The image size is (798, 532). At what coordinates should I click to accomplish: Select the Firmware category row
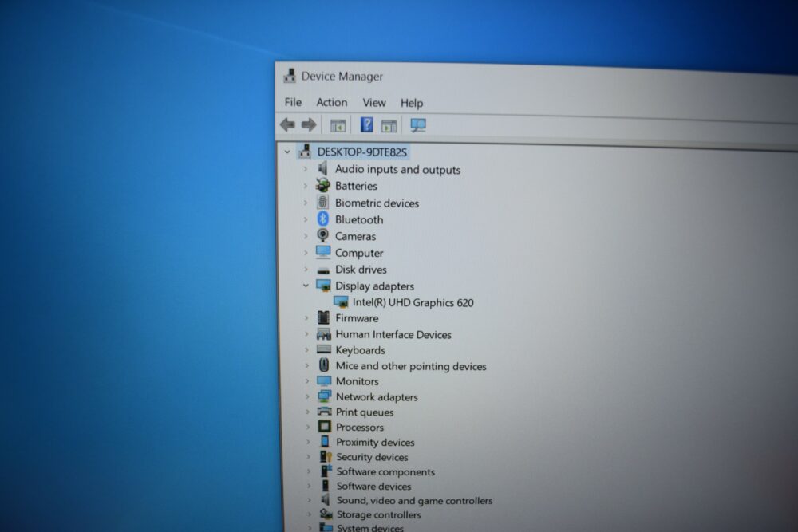(357, 318)
